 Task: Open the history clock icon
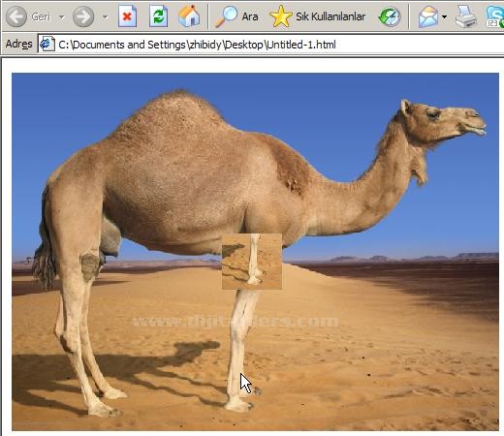coord(390,16)
